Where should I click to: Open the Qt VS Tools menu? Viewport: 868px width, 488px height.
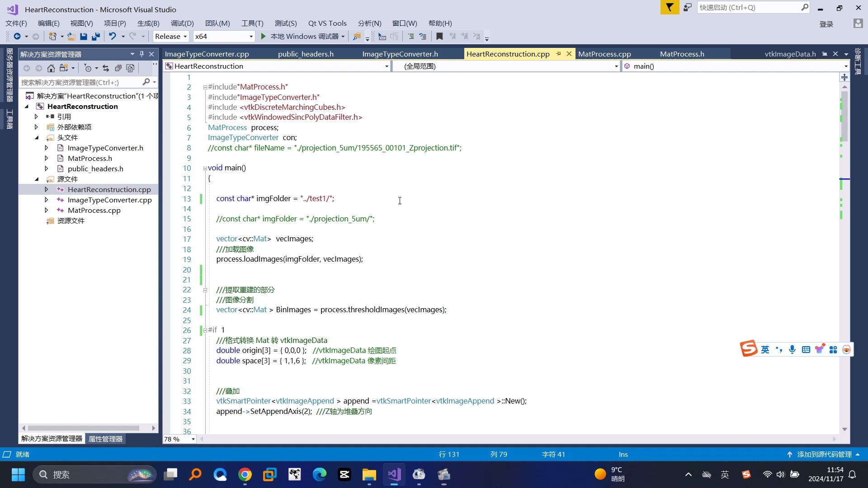point(327,23)
